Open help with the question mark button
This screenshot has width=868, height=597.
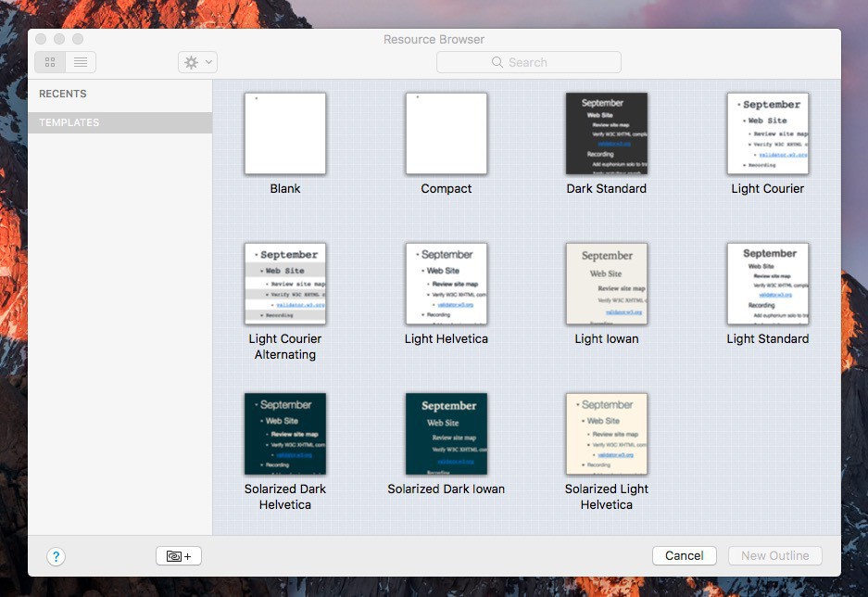56,556
